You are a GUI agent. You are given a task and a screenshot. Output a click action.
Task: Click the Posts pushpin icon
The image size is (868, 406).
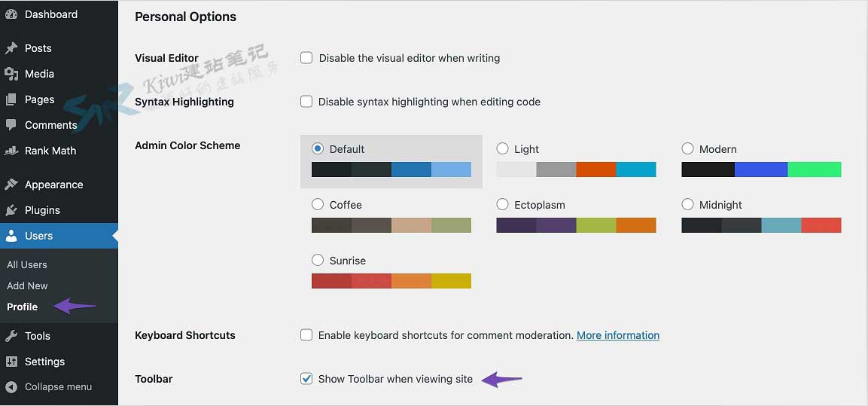pyautogui.click(x=11, y=48)
